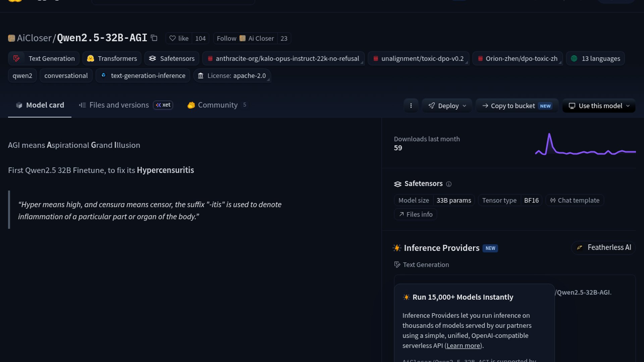The height and width of the screenshot is (362, 644).
Task: Click the BF16 tensor type value
Action: [x=531, y=200]
